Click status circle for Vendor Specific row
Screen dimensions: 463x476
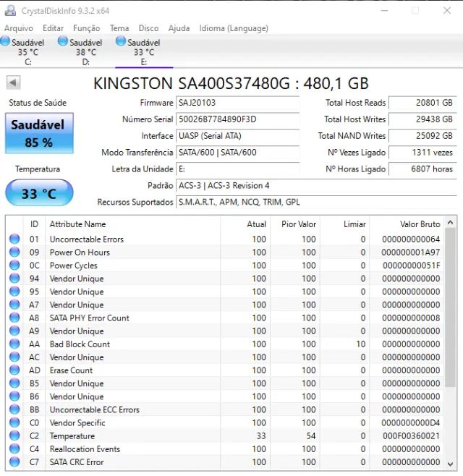(14, 422)
